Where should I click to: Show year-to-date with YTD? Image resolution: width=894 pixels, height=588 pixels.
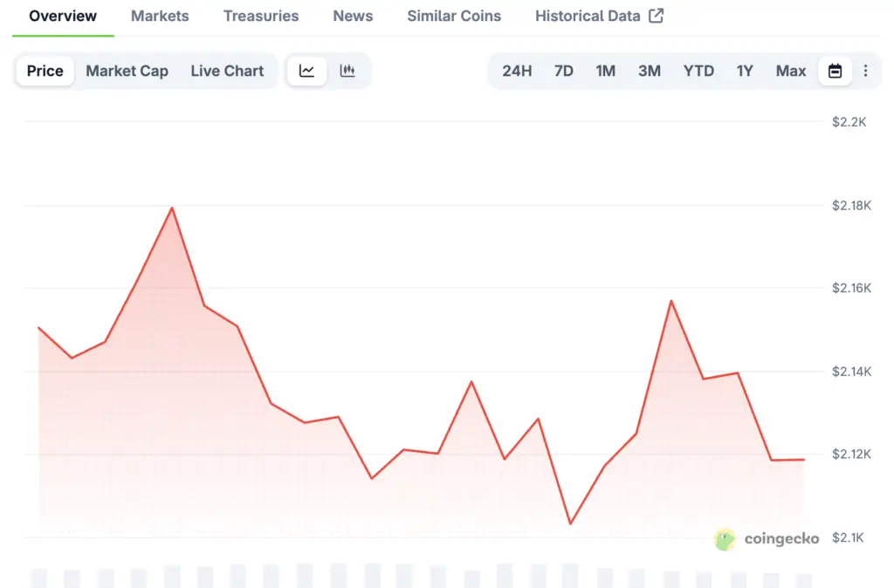[698, 71]
